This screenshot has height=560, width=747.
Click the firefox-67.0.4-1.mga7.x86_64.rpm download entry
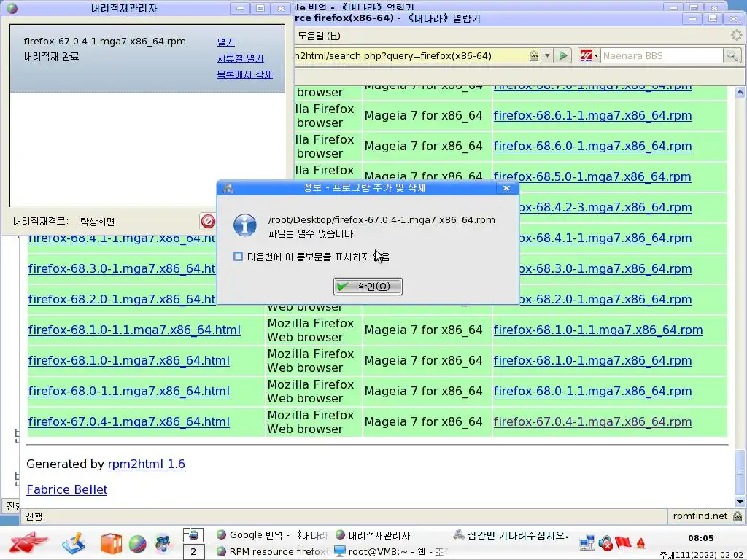tap(147, 58)
